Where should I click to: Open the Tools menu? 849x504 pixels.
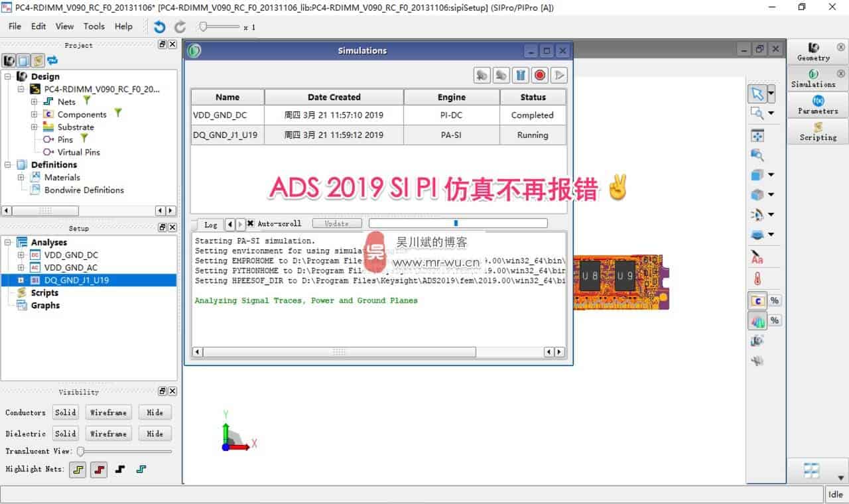pos(94,27)
